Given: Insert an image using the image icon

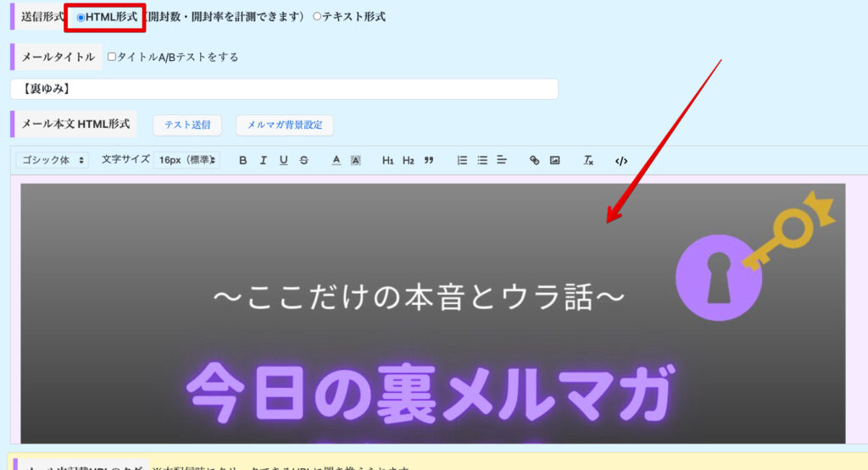Looking at the screenshot, I should click(x=554, y=160).
